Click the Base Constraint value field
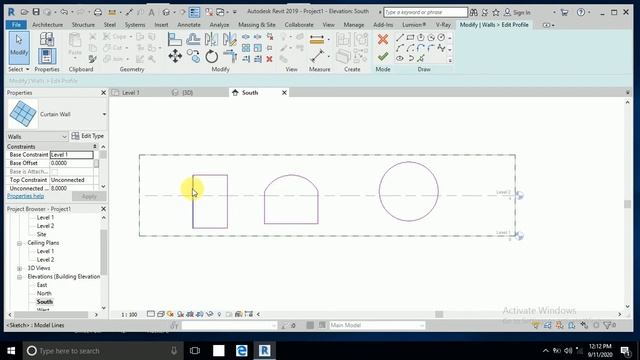This screenshot has width=640, height=360. pos(72,155)
